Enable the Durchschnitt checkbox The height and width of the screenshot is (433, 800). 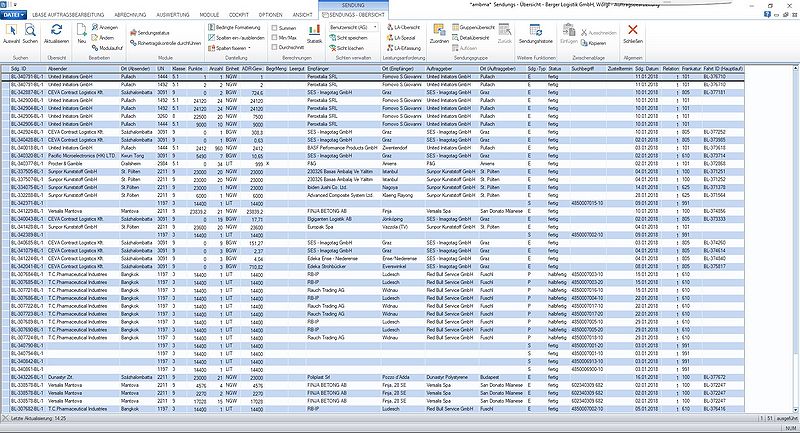click(x=274, y=47)
